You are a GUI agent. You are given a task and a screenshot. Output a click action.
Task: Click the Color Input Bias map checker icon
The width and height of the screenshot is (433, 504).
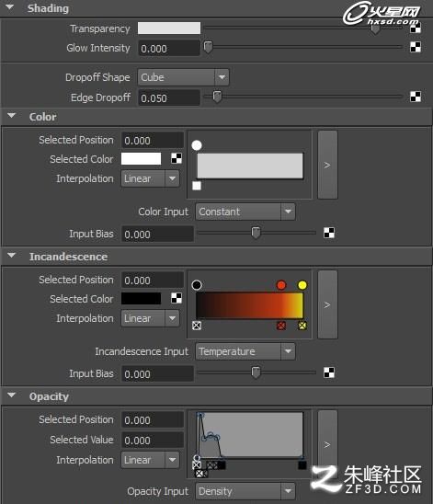[x=329, y=233]
